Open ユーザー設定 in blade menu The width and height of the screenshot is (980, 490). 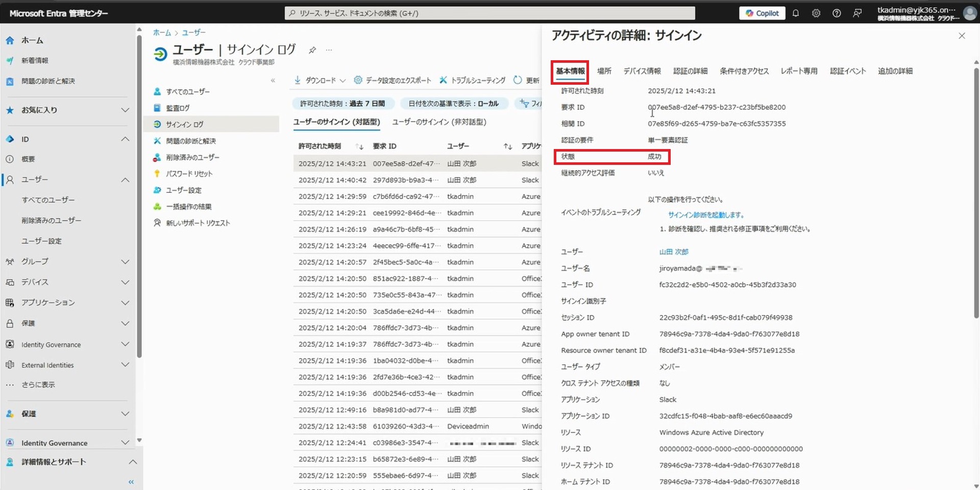184,190
